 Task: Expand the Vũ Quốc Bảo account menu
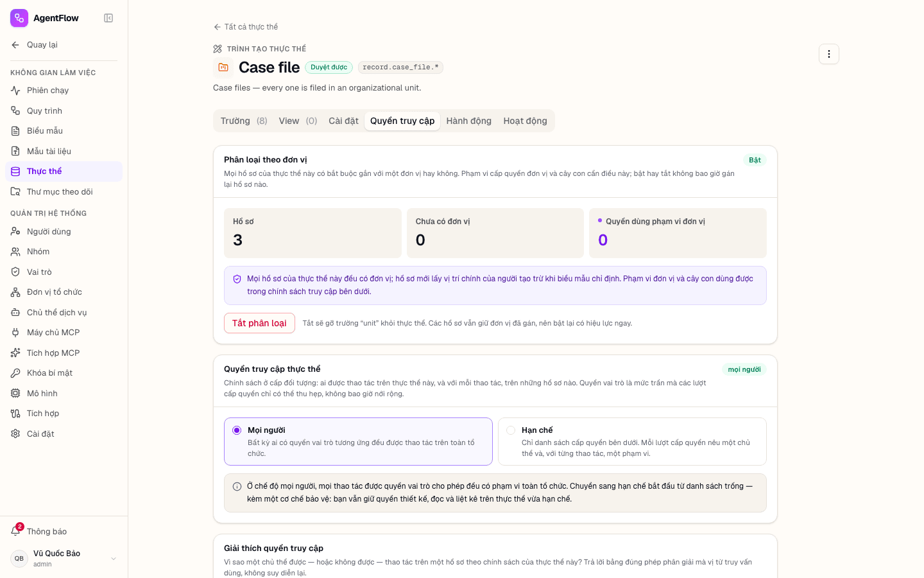coord(64,559)
